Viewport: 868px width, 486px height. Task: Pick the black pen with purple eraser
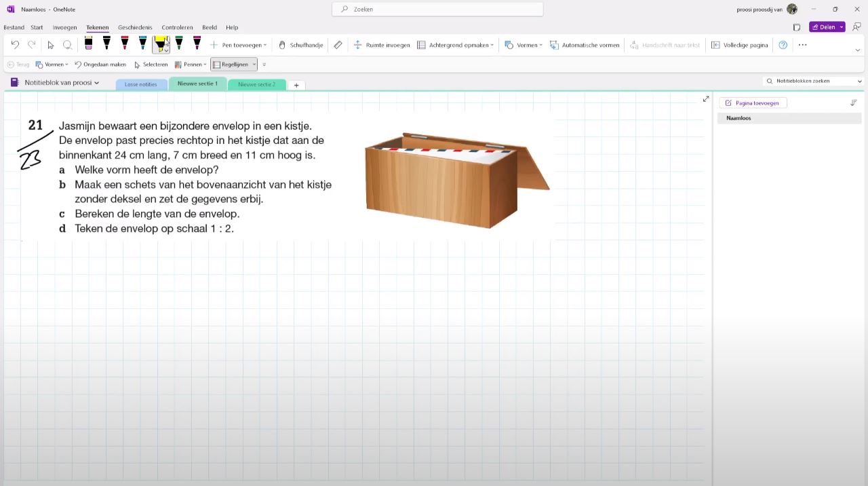coord(89,43)
